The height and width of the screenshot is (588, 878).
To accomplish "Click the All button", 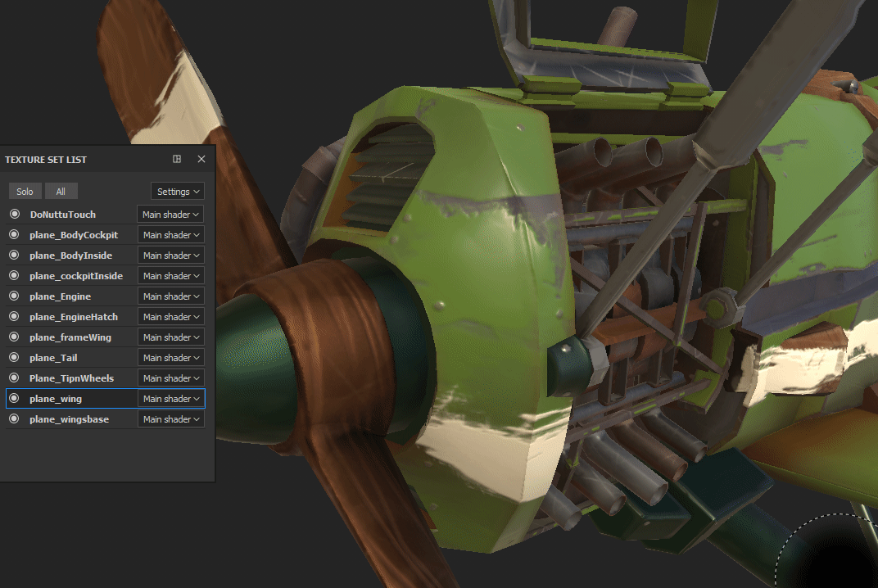I will click(61, 192).
